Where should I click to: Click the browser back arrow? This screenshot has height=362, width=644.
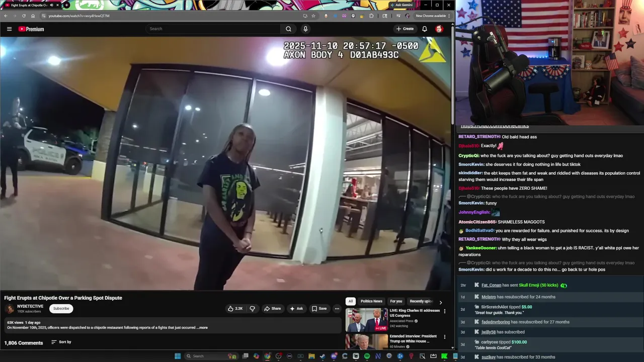[6, 16]
